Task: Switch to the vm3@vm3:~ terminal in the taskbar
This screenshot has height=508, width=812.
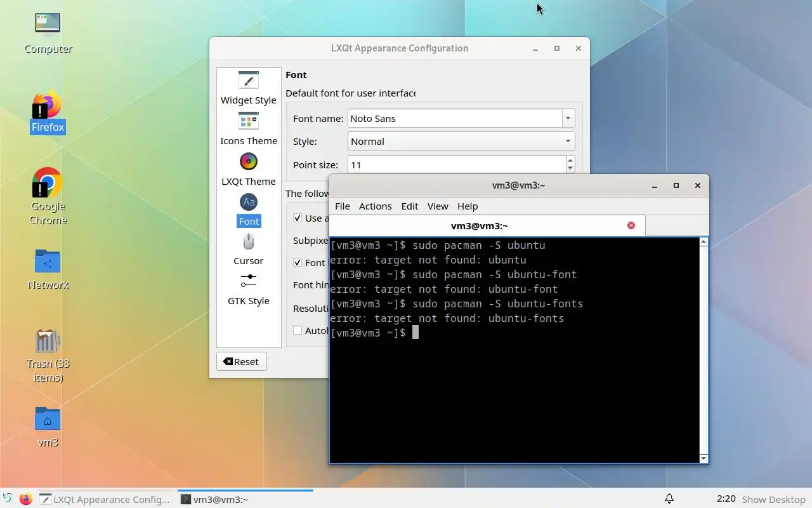Action: click(246, 499)
